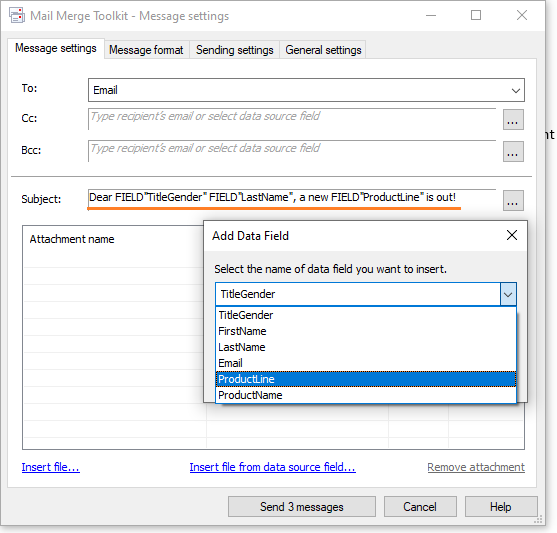Click inside the Subject text field
The width and height of the screenshot is (557, 533).
tap(292, 199)
